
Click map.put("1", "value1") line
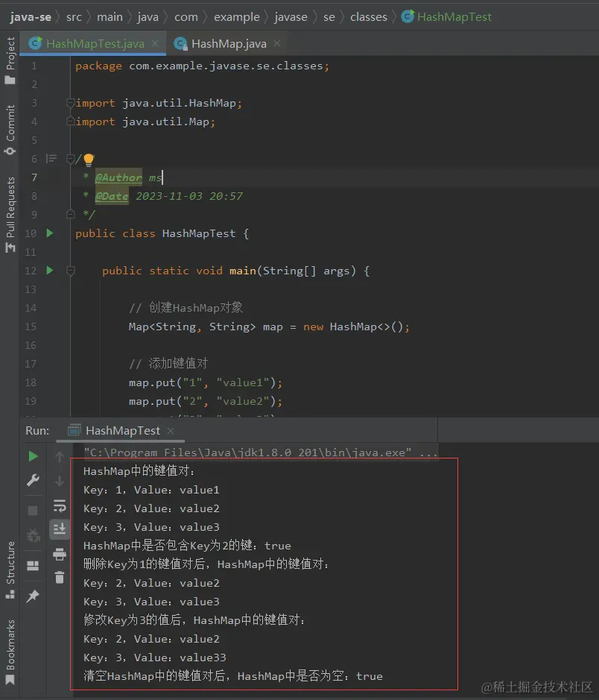(x=206, y=382)
